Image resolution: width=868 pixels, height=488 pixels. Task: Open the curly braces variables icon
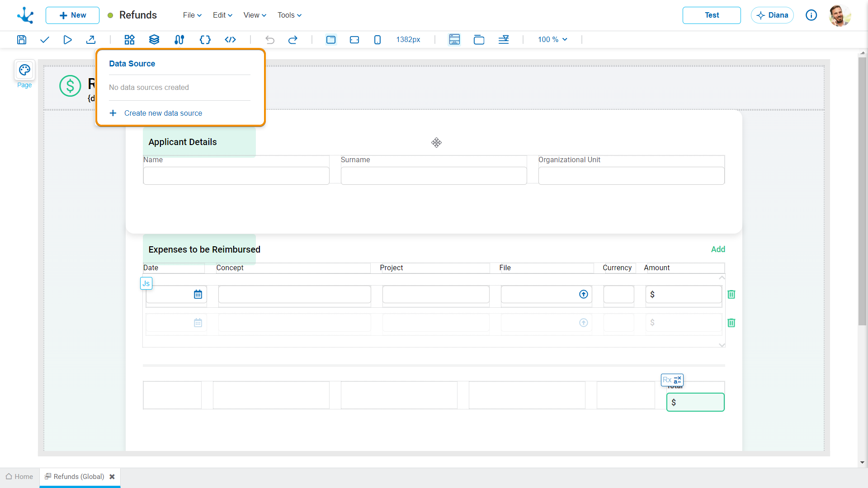point(205,40)
